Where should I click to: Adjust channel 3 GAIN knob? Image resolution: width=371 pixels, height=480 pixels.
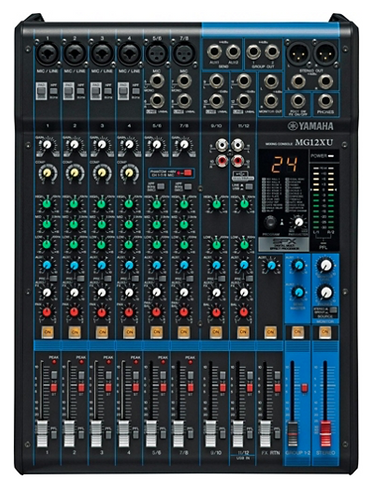[102, 145]
